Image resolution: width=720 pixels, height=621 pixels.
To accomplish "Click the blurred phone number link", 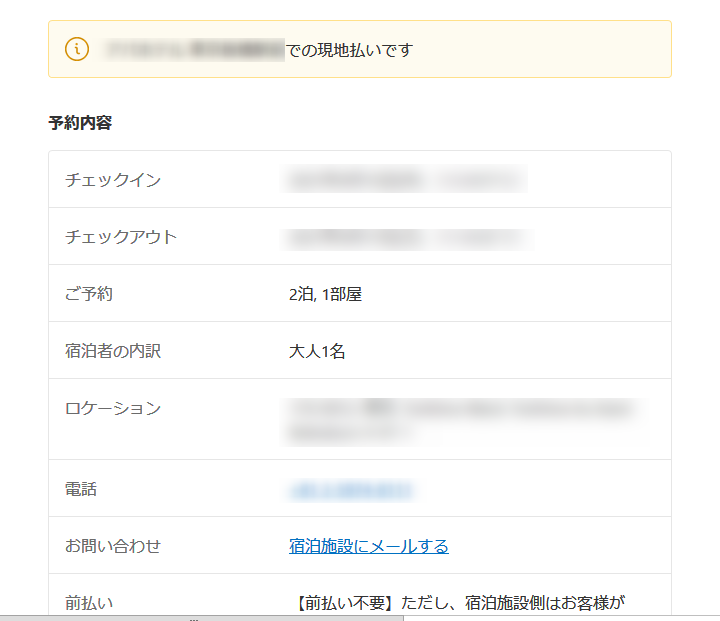I will tap(351, 490).
